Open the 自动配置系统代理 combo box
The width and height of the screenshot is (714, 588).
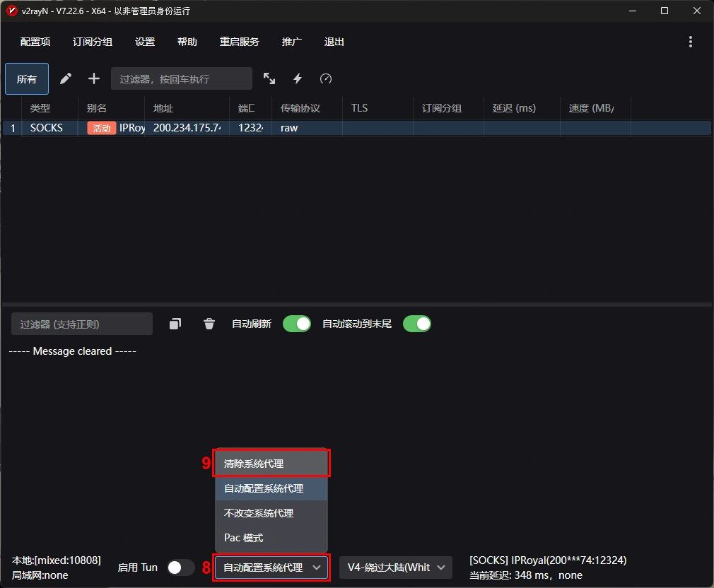pyautogui.click(x=271, y=568)
